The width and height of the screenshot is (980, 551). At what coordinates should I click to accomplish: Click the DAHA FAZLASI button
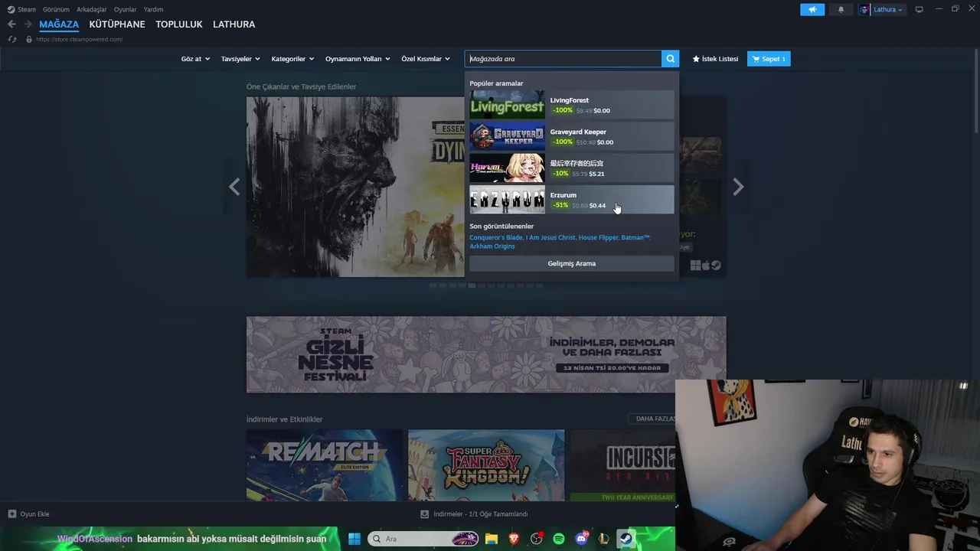point(654,419)
